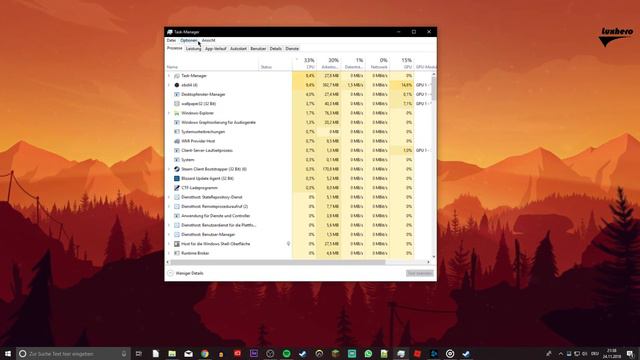Click the horizontal scrollbar in Task Manager

point(278,262)
